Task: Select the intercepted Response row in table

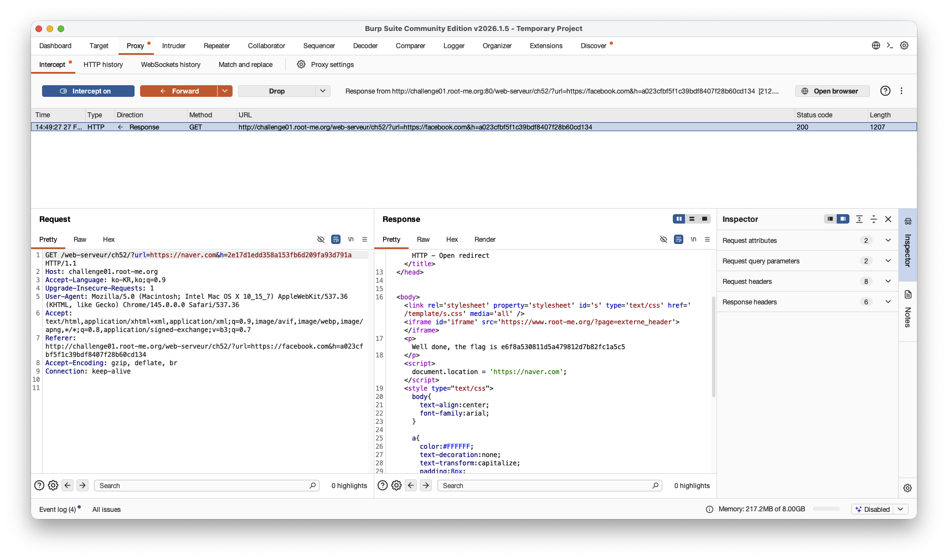Action: (474, 127)
